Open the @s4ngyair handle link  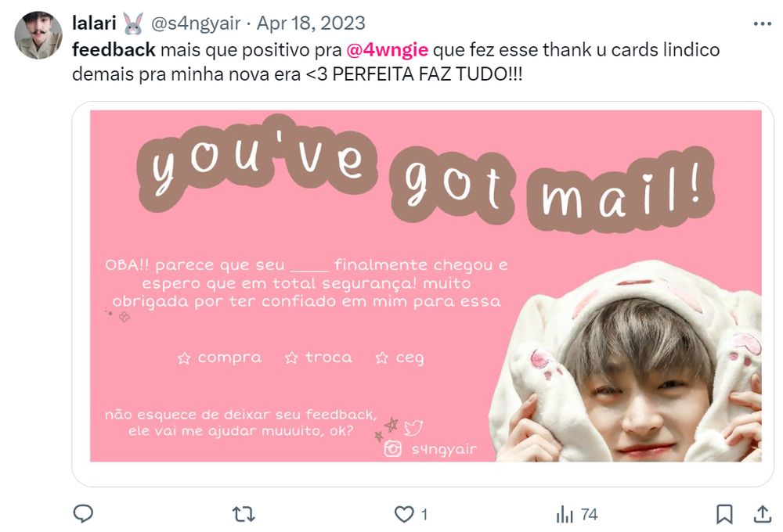click(x=196, y=23)
